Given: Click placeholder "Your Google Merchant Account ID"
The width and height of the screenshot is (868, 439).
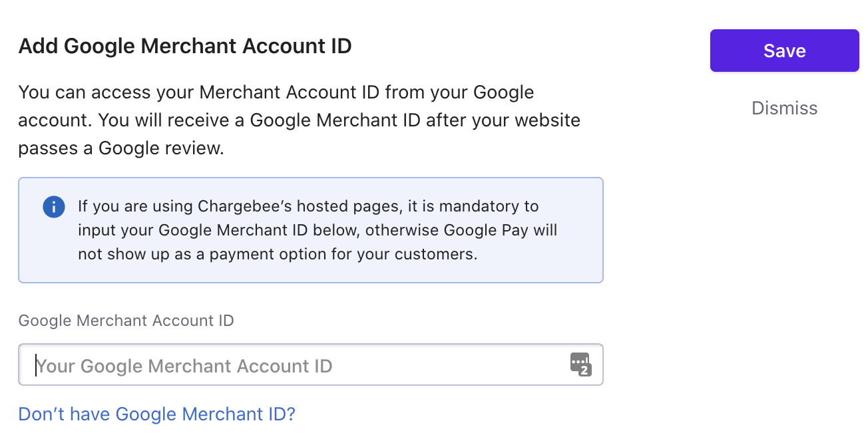Looking at the screenshot, I should point(184,365).
